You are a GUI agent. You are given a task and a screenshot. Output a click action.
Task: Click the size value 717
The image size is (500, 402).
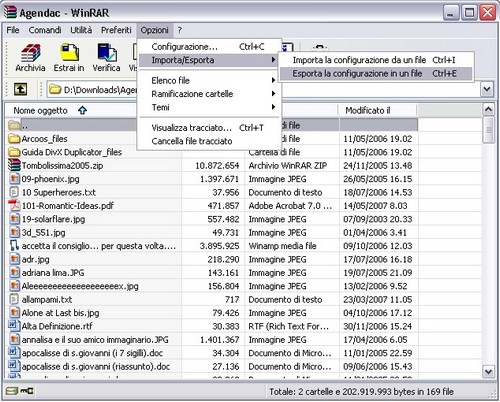pos(232,299)
